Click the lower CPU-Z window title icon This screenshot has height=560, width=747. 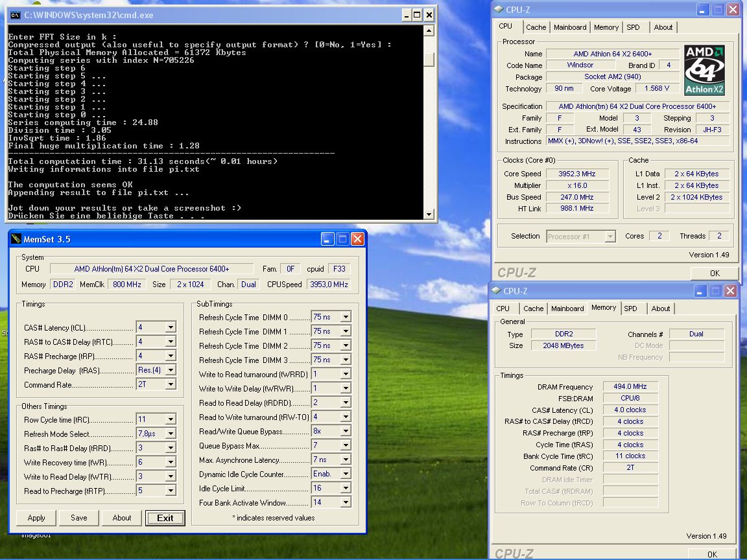coord(497,290)
